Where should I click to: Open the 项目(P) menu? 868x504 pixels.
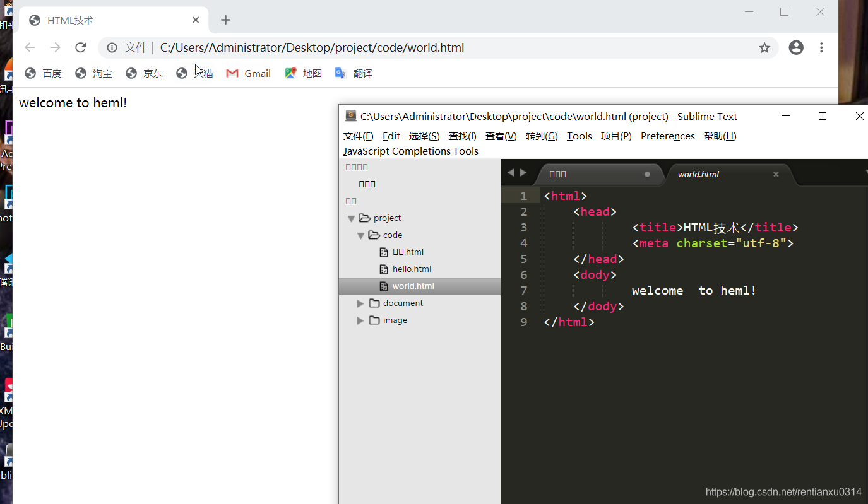(x=616, y=136)
